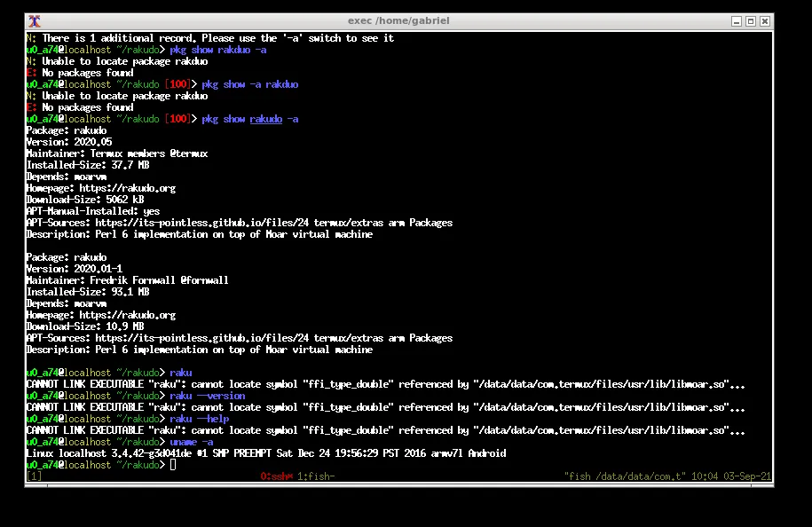Click the underlined 'rakudo' in pkg show command
Screen dimensions: 812x527
click(x=265, y=119)
